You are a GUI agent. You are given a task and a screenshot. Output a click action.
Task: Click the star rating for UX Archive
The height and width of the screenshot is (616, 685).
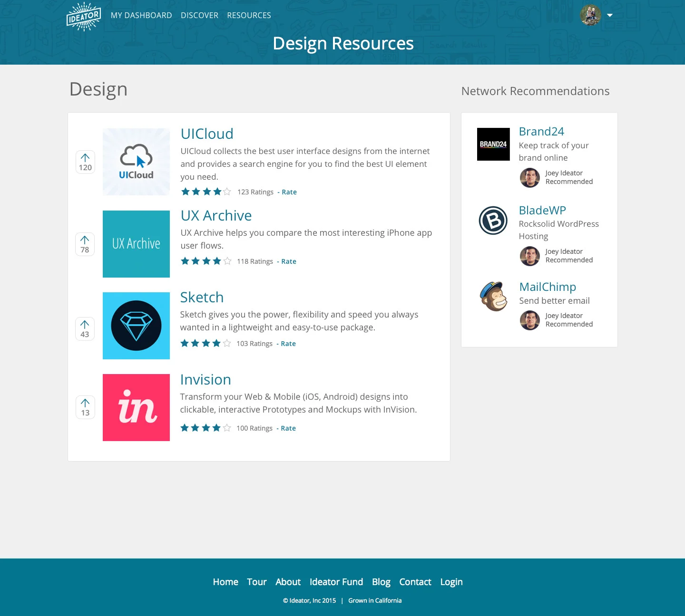(206, 261)
